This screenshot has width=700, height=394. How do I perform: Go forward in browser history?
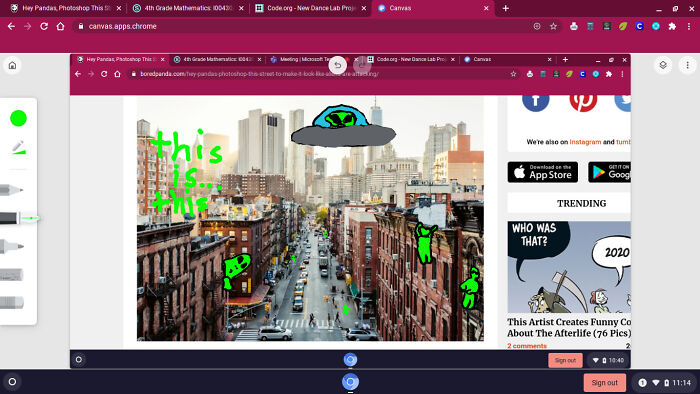tap(28, 26)
